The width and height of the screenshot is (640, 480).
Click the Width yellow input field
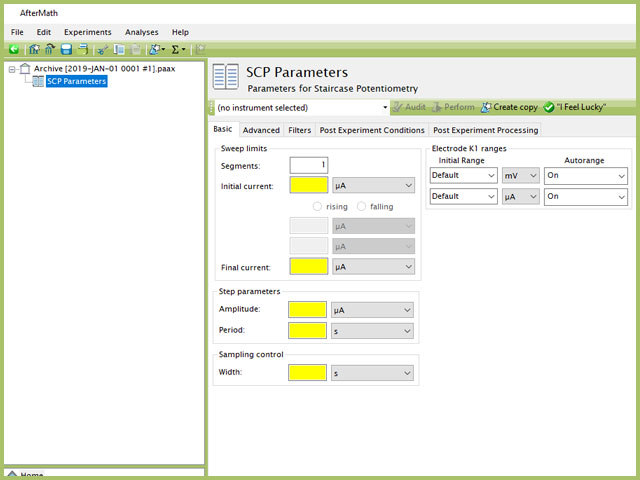(x=307, y=373)
